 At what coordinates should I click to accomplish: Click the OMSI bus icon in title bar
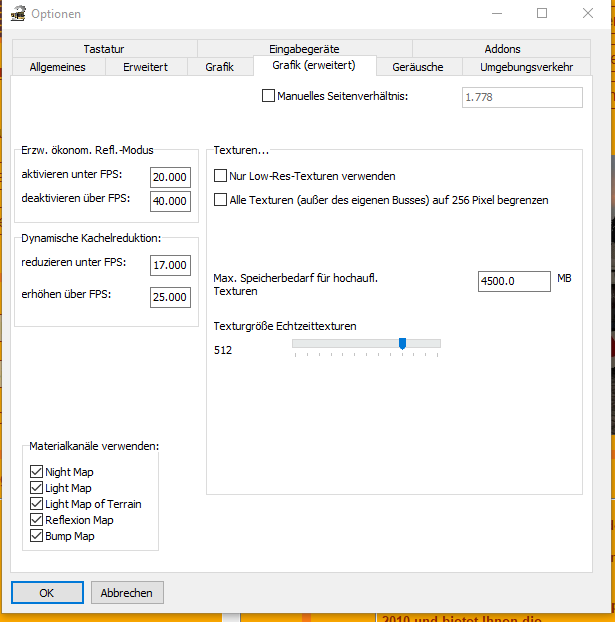click(18, 14)
